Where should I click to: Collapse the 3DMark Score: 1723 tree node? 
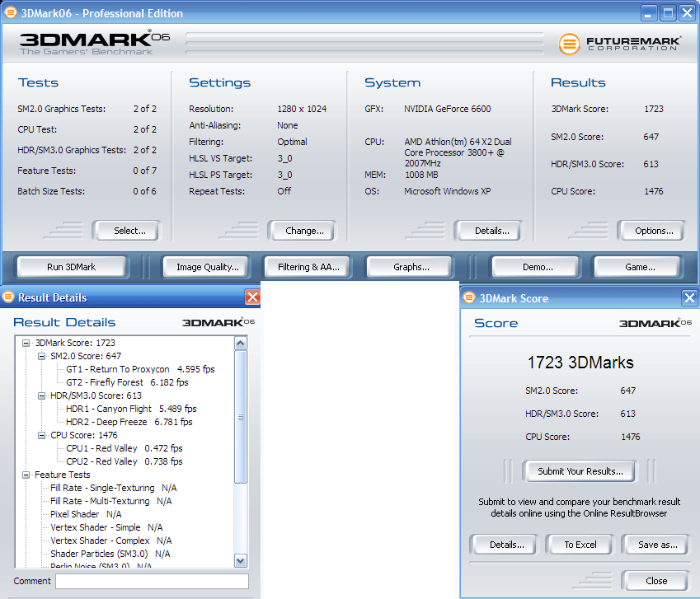(26, 343)
